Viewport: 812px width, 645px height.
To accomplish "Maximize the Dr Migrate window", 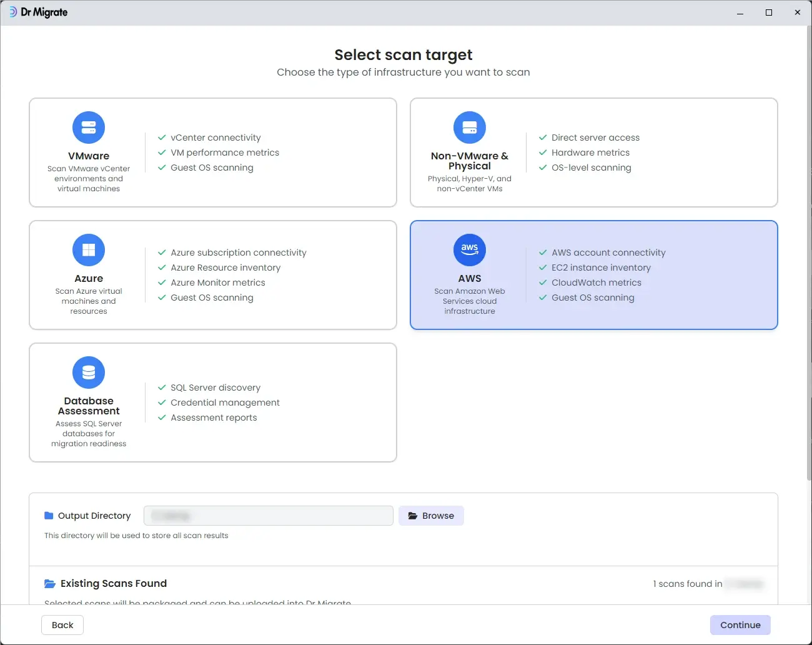I will [769, 12].
